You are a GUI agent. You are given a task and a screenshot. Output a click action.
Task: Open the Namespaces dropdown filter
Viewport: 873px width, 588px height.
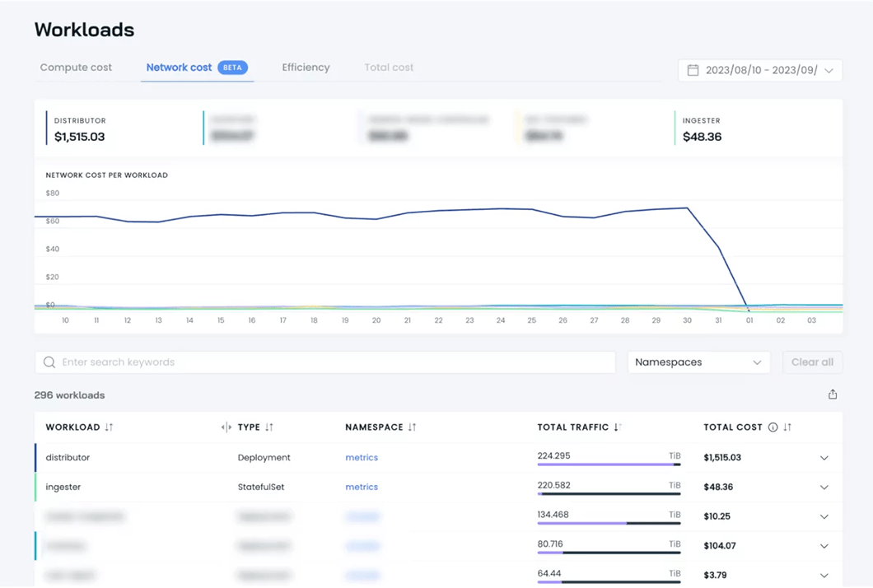pos(698,362)
